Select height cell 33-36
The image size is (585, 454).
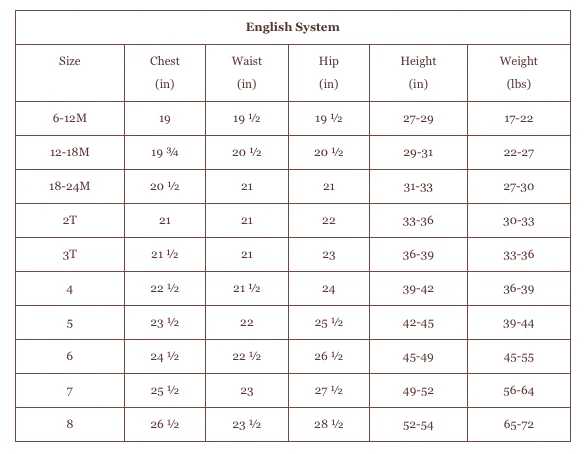[418, 220]
